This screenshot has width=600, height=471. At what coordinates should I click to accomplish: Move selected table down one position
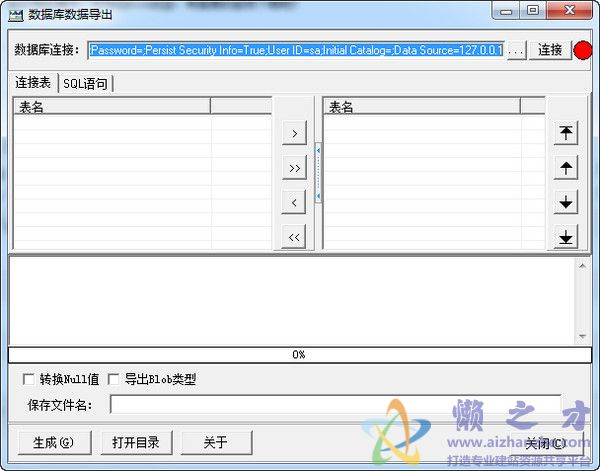[566, 202]
